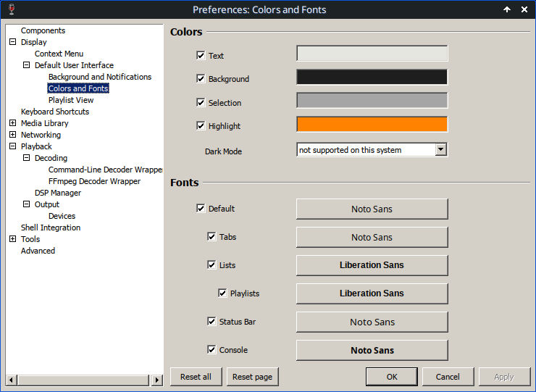Collapse the Playback tree node
Image resolution: width=536 pixels, height=392 pixels.
coord(13,146)
